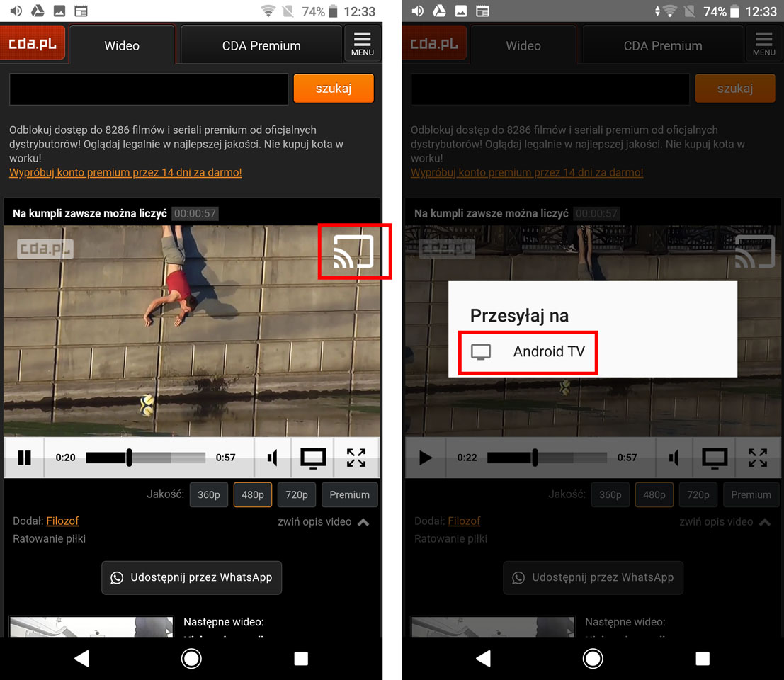This screenshot has width=784, height=680.
Task: Share via WhatsApp on right phone
Action: 593,577
